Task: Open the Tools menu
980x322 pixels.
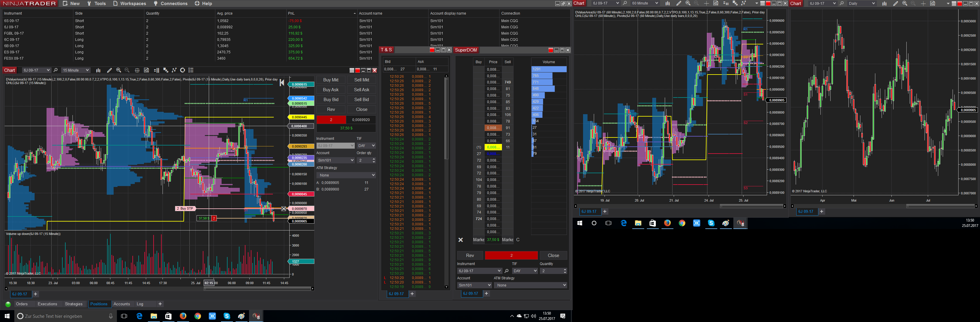Action: pos(96,3)
